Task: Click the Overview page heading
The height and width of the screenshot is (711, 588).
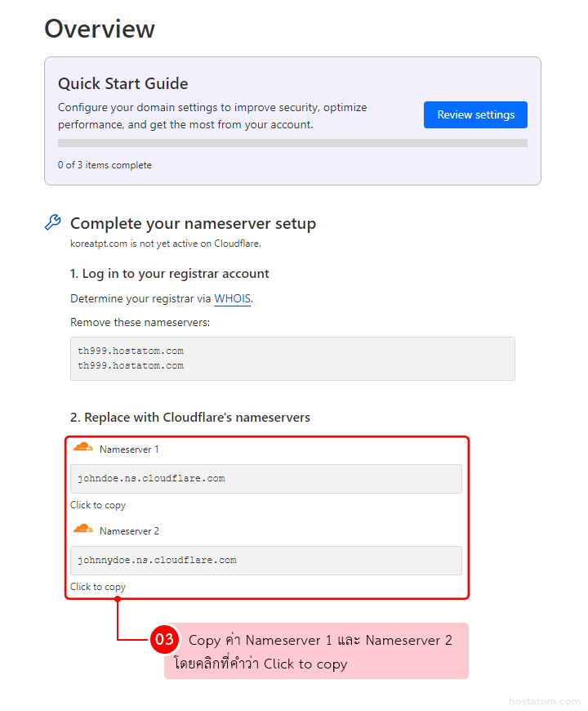Action: tap(100, 29)
